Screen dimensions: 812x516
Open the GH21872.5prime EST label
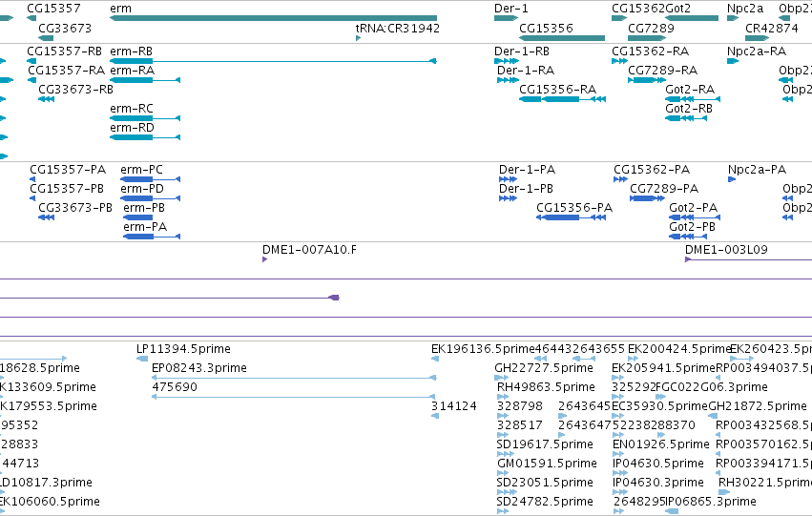click(x=758, y=406)
